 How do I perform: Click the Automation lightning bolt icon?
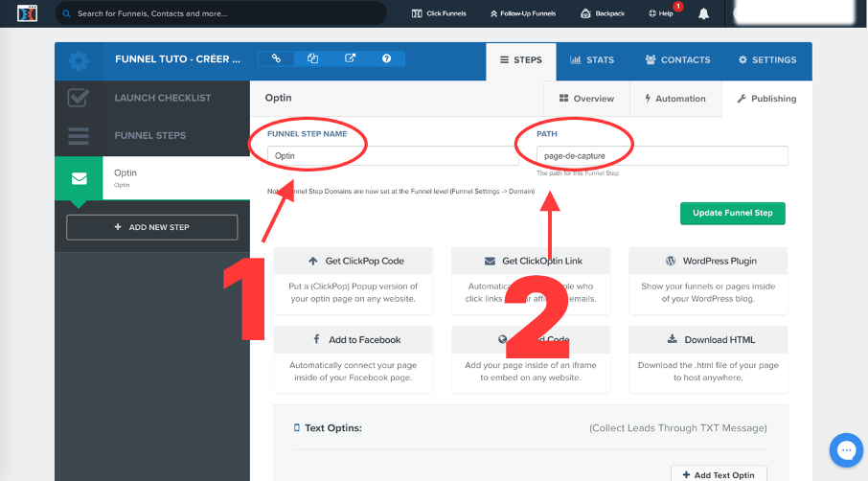click(x=647, y=98)
